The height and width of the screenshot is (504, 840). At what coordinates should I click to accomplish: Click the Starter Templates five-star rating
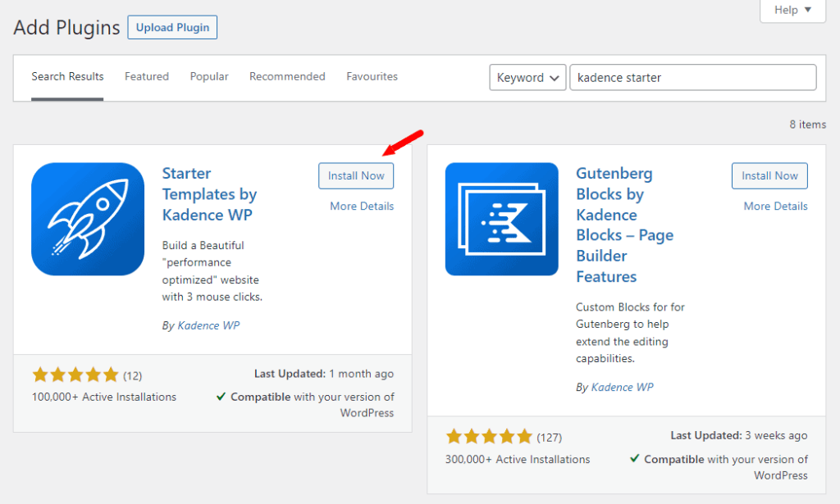tap(75, 375)
